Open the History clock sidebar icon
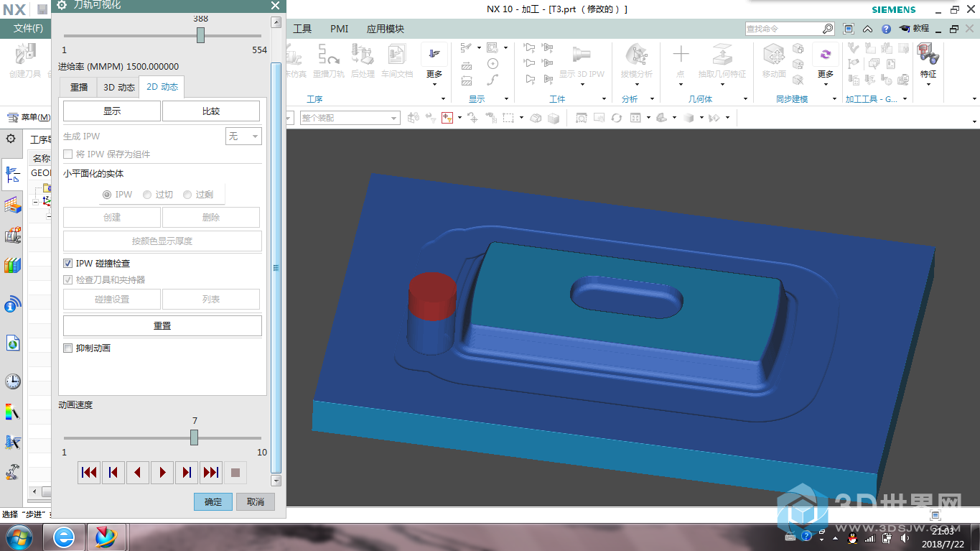This screenshot has width=980, height=551. [x=12, y=381]
